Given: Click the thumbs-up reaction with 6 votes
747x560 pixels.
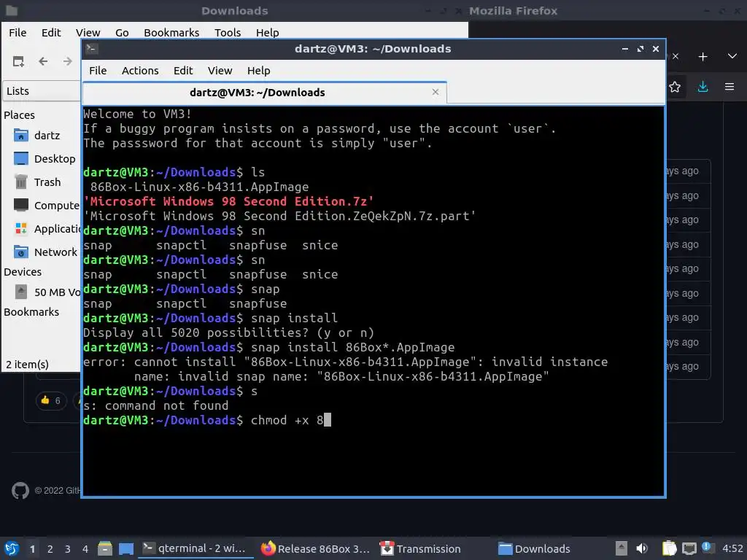Looking at the screenshot, I should point(50,400).
